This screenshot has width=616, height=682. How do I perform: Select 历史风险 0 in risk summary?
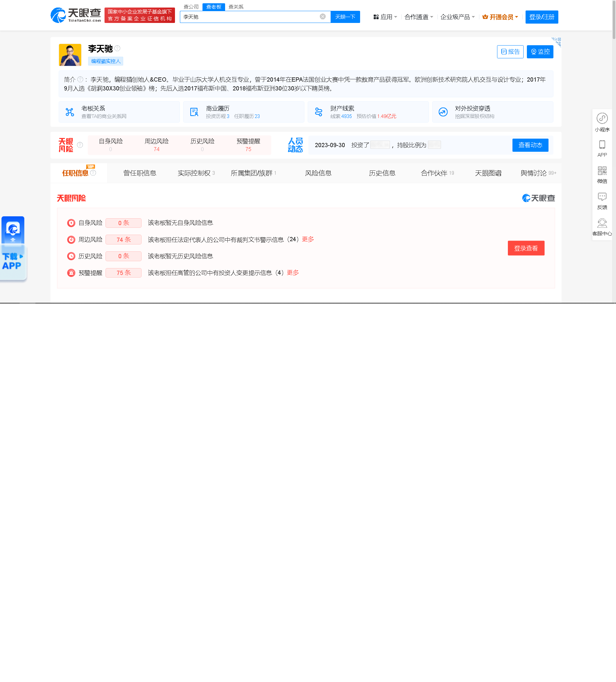202,145
